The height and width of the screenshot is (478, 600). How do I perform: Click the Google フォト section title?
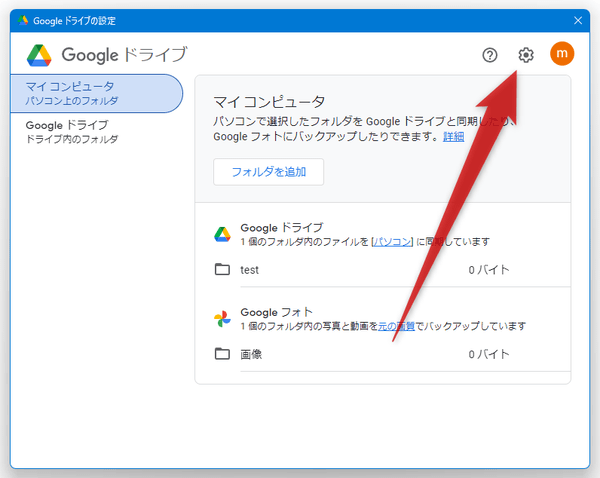tap(276, 312)
